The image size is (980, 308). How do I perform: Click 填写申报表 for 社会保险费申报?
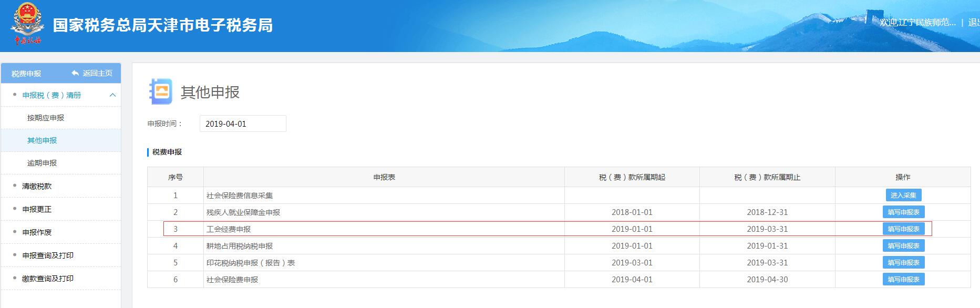(x=903, y=279)
